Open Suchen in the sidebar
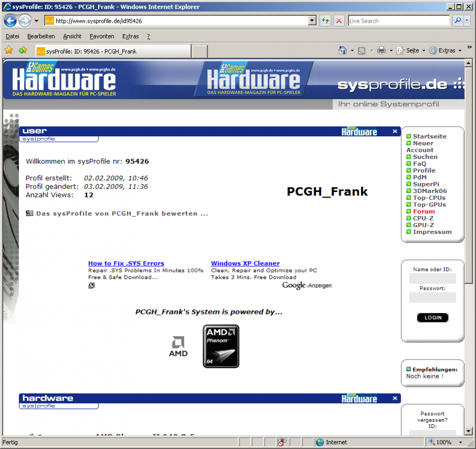Image resolution: width=476 pixels, height=449 pixels. 425,157
